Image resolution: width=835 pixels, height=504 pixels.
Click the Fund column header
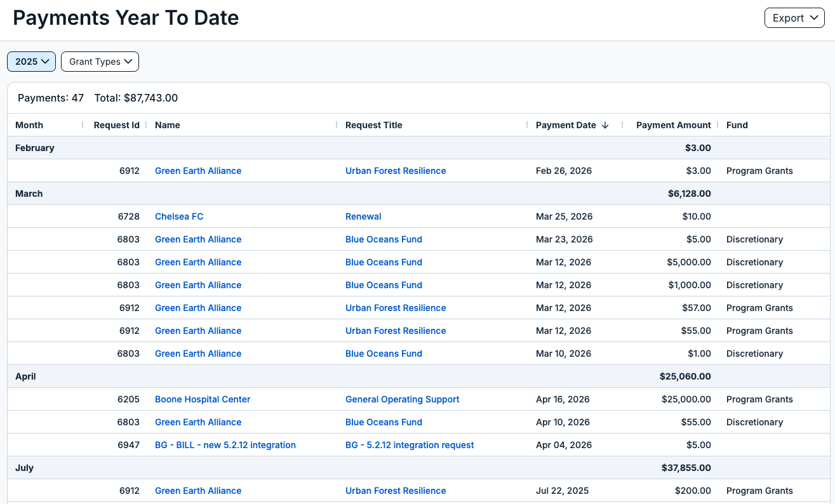737,125
